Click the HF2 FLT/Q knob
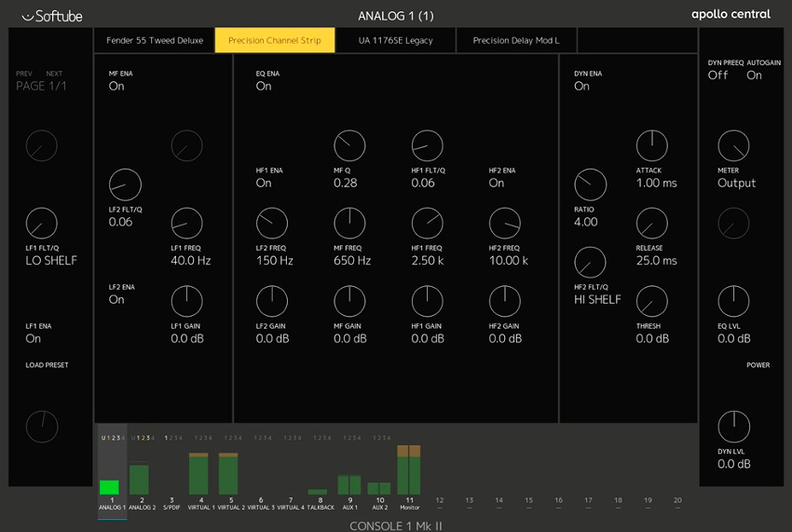Viewport: 792px width, 532px height. click(590, 262)
